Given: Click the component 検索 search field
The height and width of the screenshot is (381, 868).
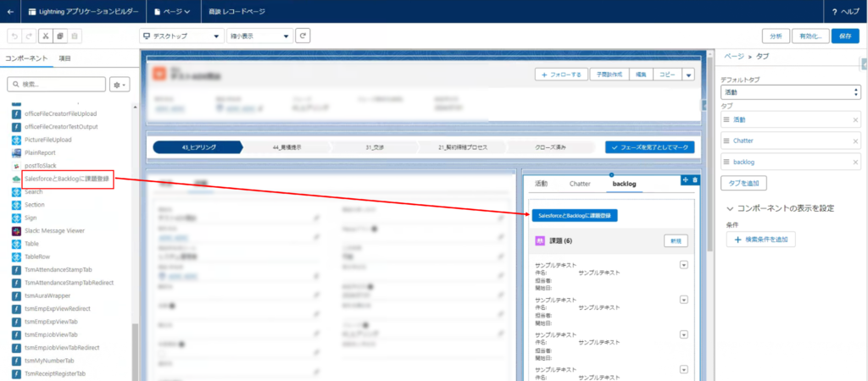Looking at the screenshot, I should pyautogui.click(x=56, y=85).
